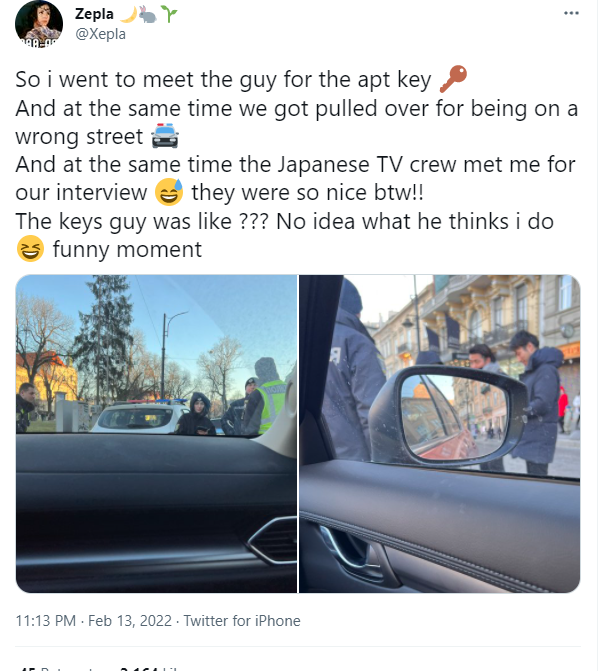Click the Feb 13, 2022 date
600x671 pixels.
point(130,621)
